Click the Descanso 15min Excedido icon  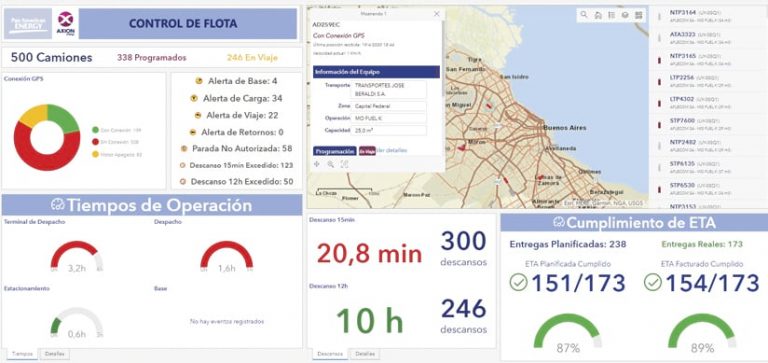(x=182, y=166)
